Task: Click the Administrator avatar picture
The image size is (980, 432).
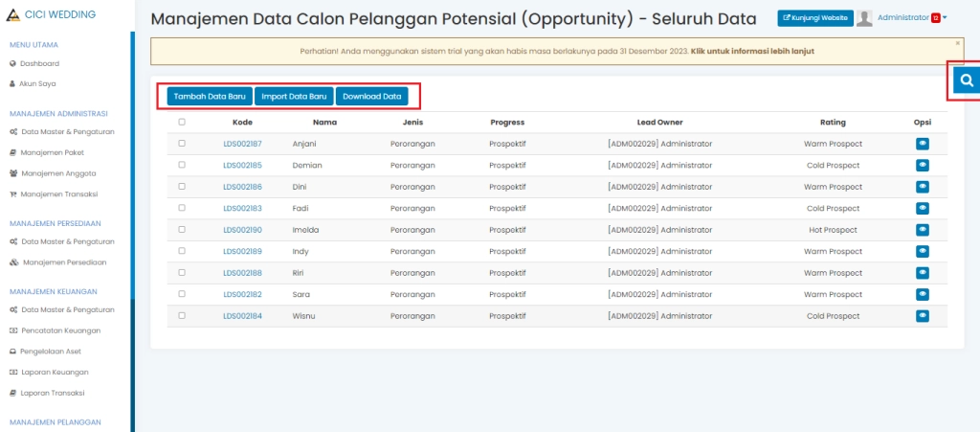Action: pyautogui.click(x=864, y=18)
